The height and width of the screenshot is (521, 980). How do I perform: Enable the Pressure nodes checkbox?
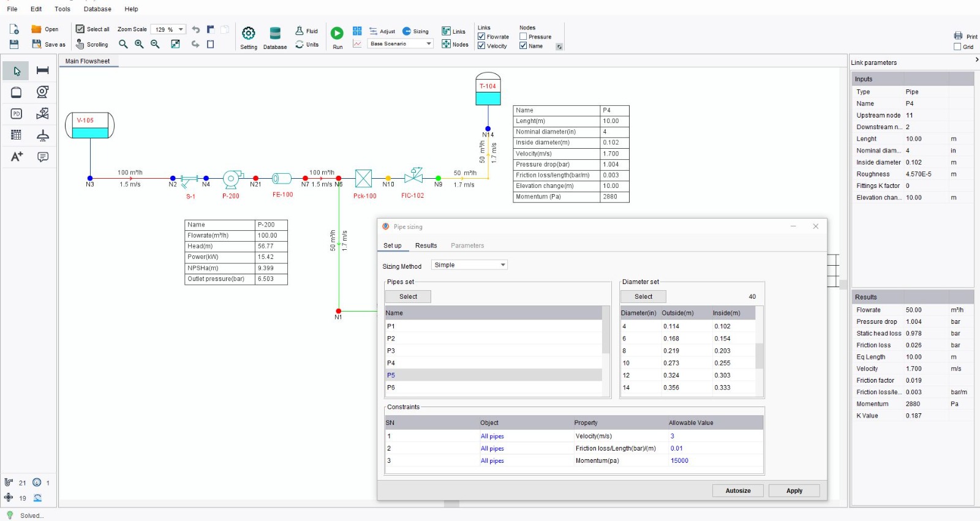pos(523,37)
